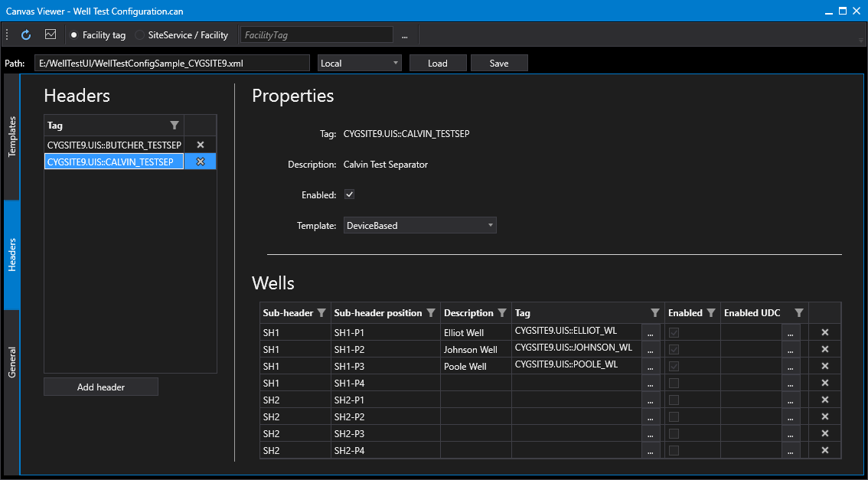The width and height of the screenshot is (868, 480).
Task: Open the toolbar overflow arrow
Action: [861, 39]
